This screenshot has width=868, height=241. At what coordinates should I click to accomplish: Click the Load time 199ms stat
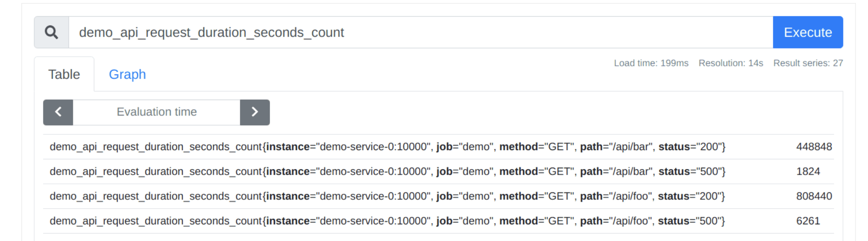click(651, 63)
